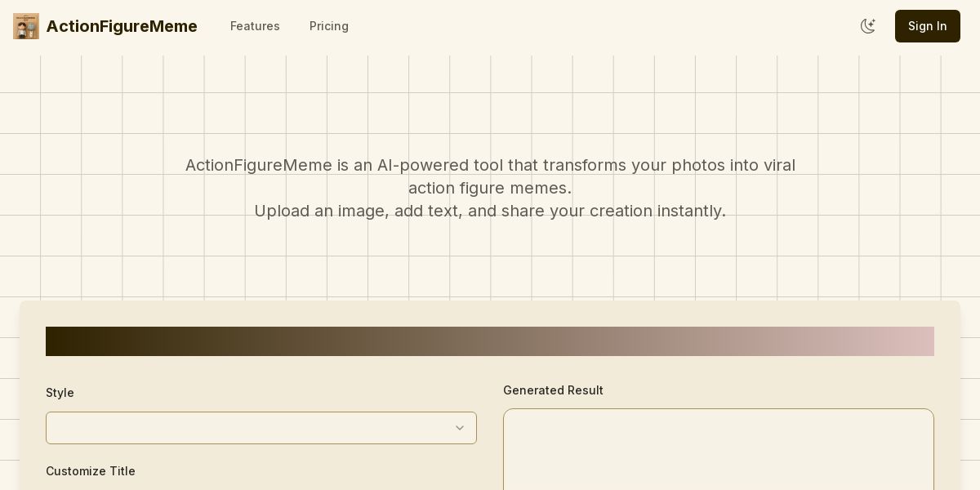Viewport: 980px width, 490px height.
Task: Click inside the Generated Result preview box
Action: point(719,449)
